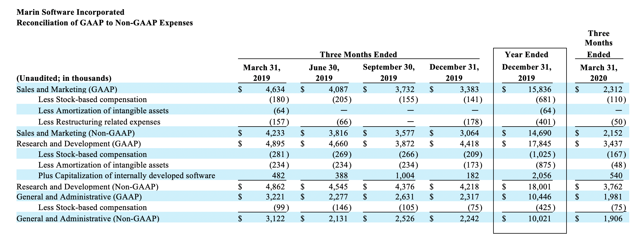This screenshot has height=249, width=644.
Task: Click 'Reconciliation of GAAP to Non-GAAP Expenses' heading
Action: point(105,23)
